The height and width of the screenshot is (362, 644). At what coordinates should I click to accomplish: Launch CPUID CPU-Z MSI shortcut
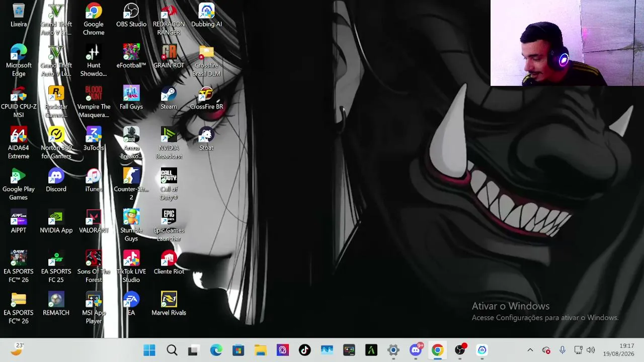[19, 102]
